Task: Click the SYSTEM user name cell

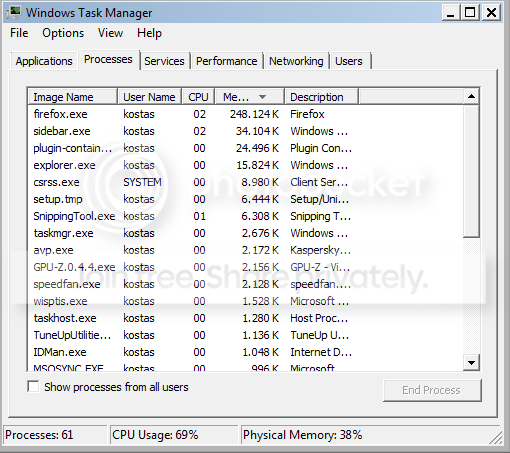Action: pyautogui.click(x=142, y=182)
